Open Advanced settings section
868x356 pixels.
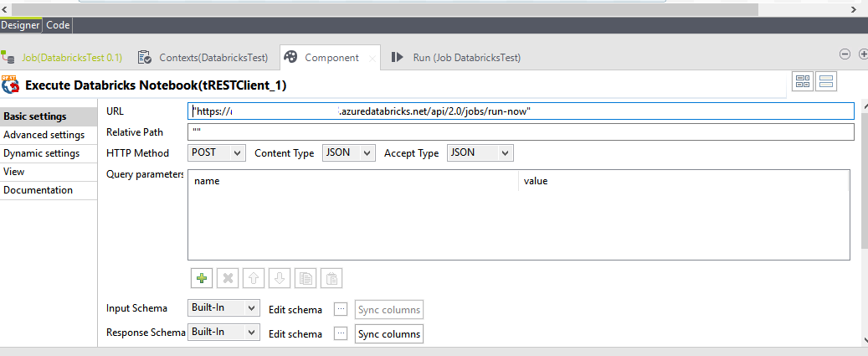coord(49,135)
